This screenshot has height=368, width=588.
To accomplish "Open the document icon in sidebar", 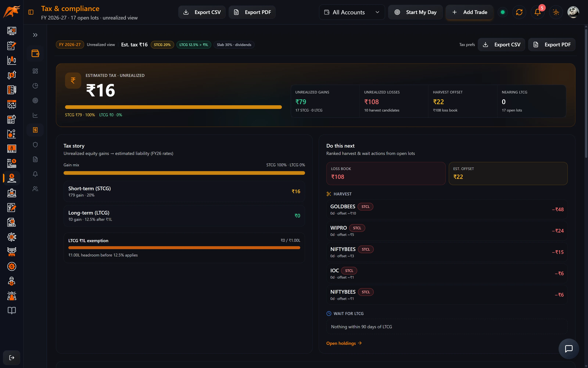I will (35, 159).
